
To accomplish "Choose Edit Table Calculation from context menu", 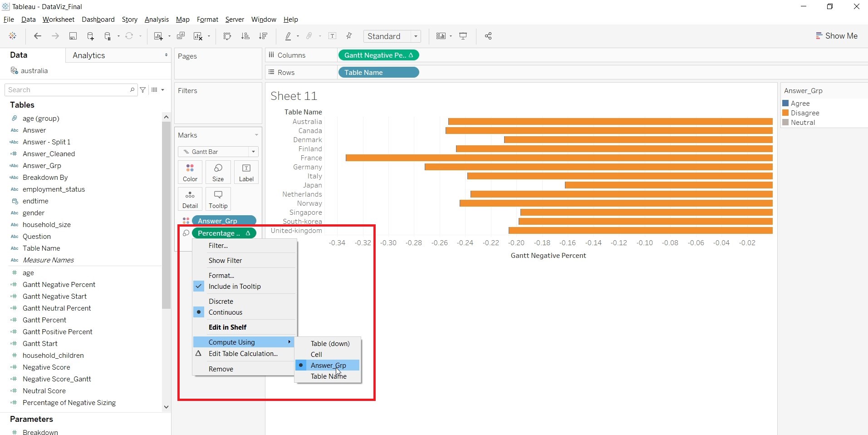I will [243, 354].
